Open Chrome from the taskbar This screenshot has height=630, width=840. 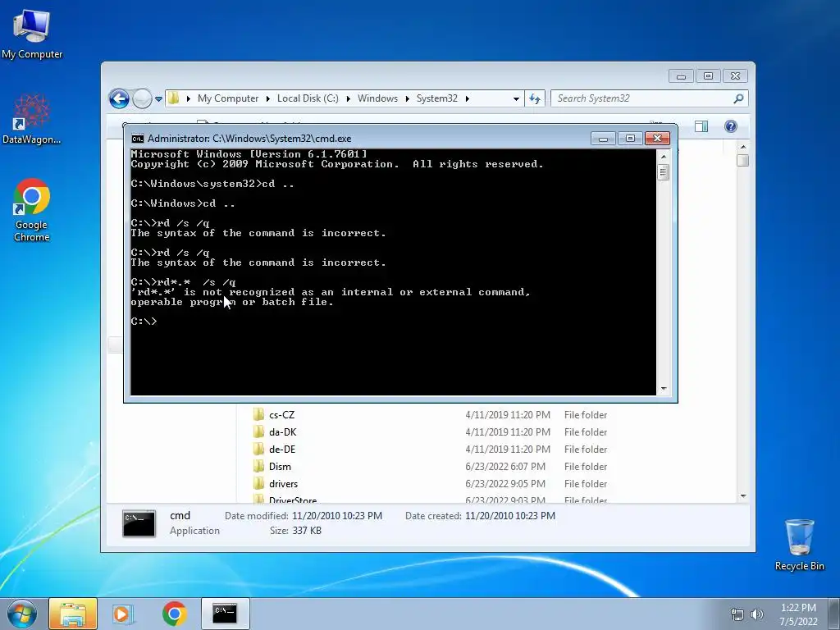pyautogui.click(x=174, y=614)
